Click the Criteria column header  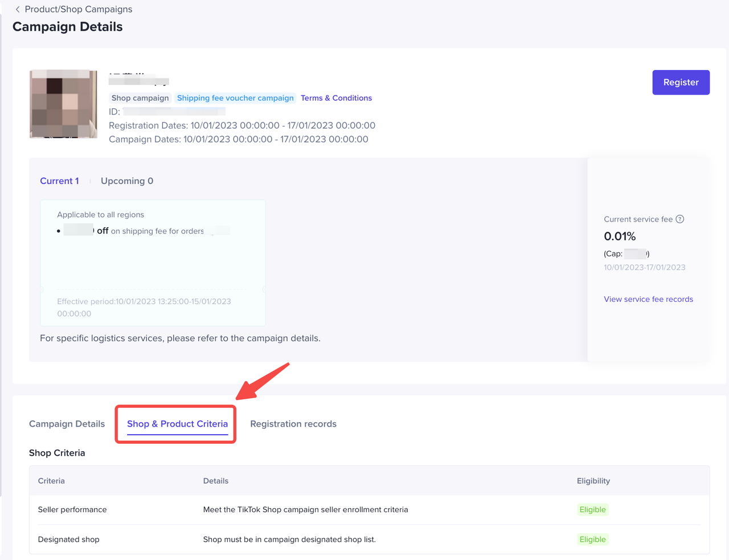coord(51,481)
